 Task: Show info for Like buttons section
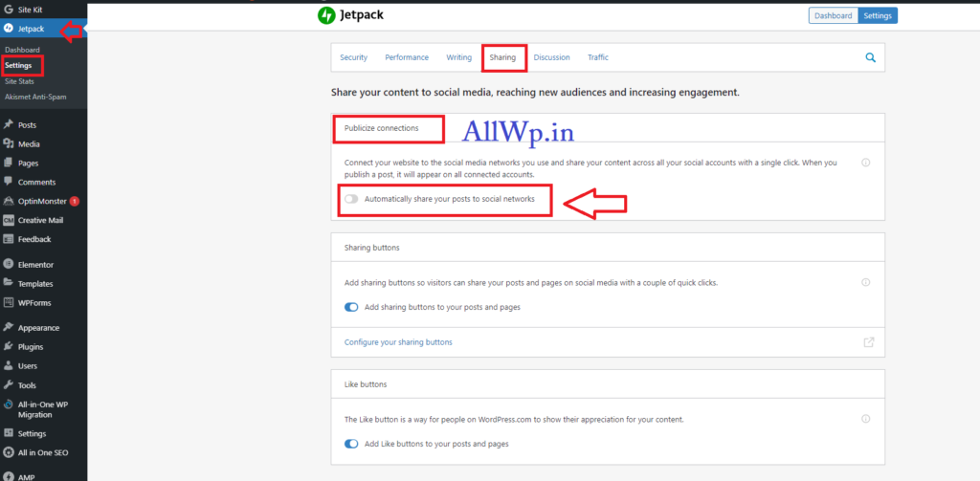coord(865,419)
